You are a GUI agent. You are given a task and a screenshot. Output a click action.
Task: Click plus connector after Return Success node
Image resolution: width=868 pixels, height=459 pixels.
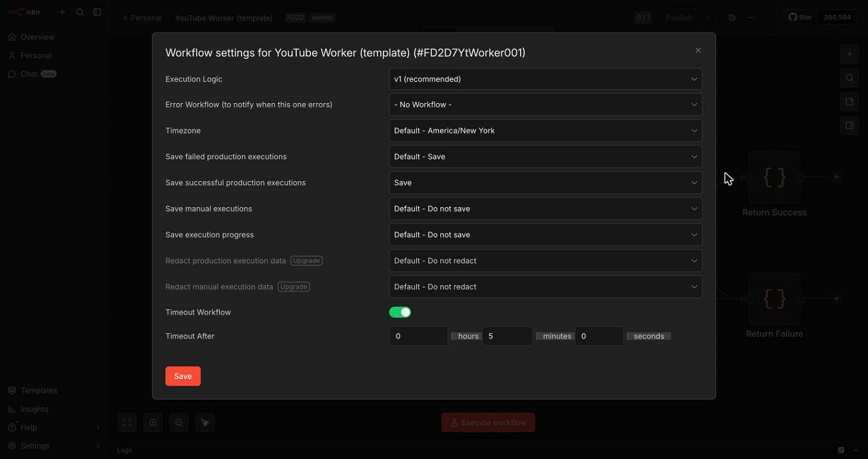coord(836,177)
